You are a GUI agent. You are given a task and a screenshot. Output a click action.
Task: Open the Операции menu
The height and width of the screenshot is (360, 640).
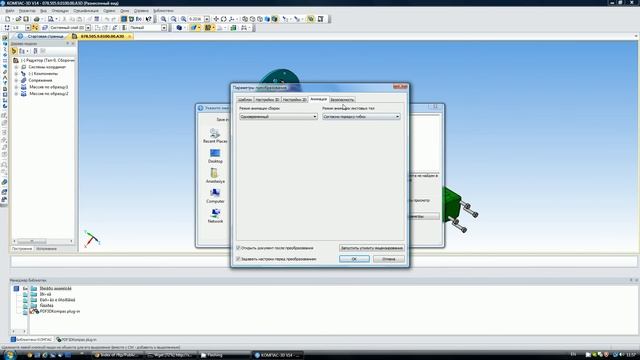(x=60, y=11)
